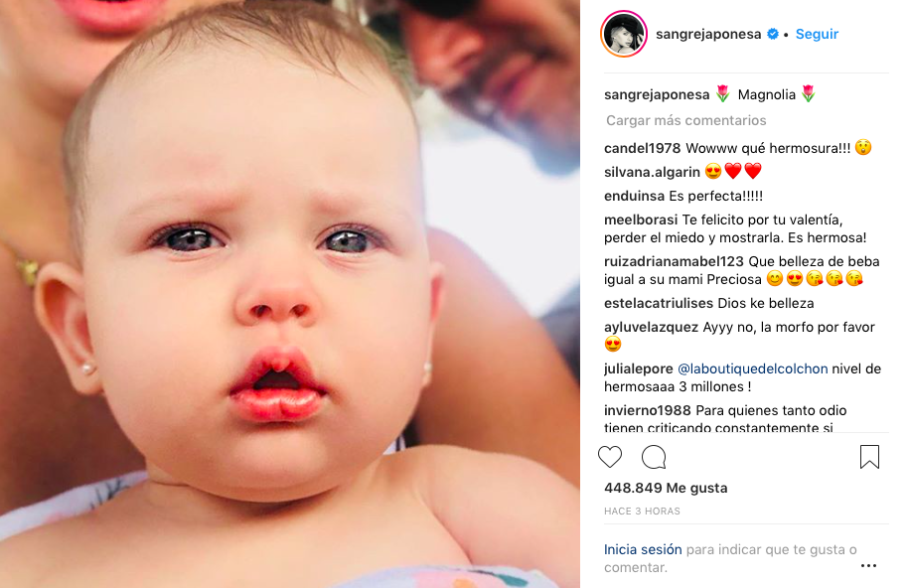Open ruizadrianamabel123 commenter profile
908x588 pixels.
(x=674, y=261)
